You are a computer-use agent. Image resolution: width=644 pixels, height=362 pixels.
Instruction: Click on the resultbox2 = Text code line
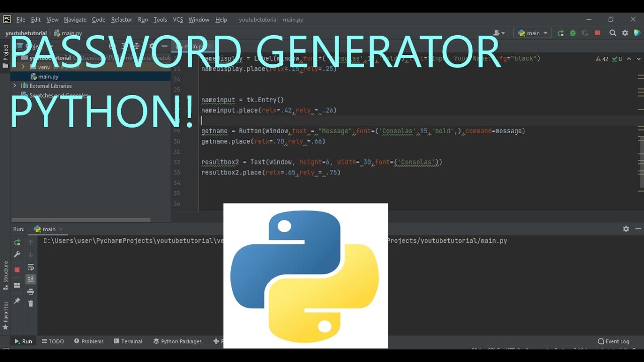pos(321,162)
